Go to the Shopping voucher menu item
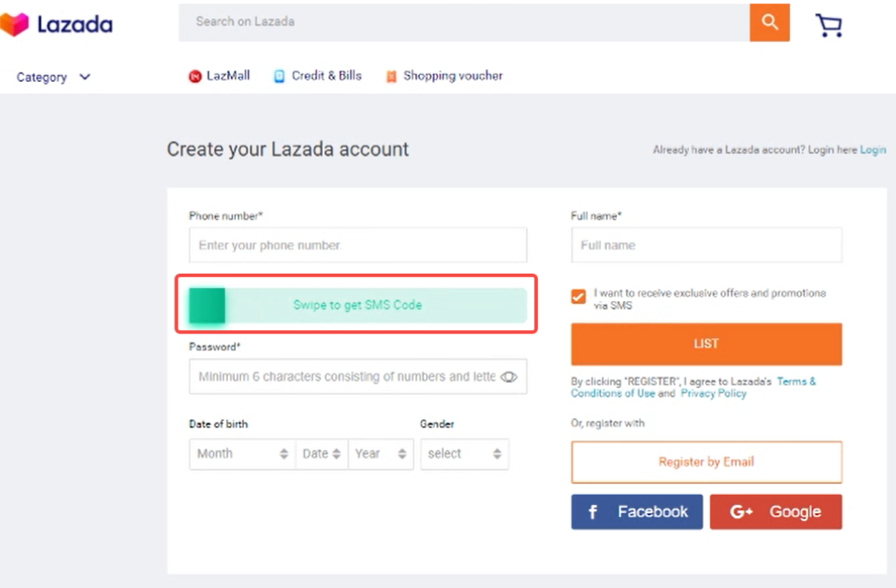The height and width of the screenshot is (588, 896). tap(452, 76)
